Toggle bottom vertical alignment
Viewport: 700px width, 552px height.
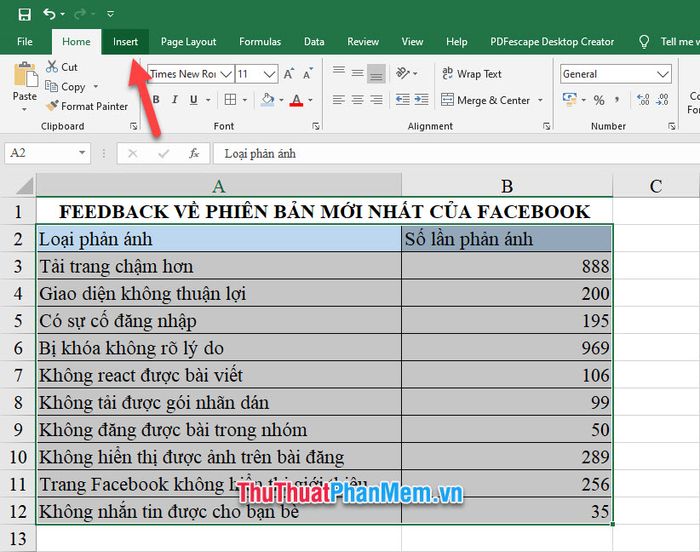coord(376,74)
